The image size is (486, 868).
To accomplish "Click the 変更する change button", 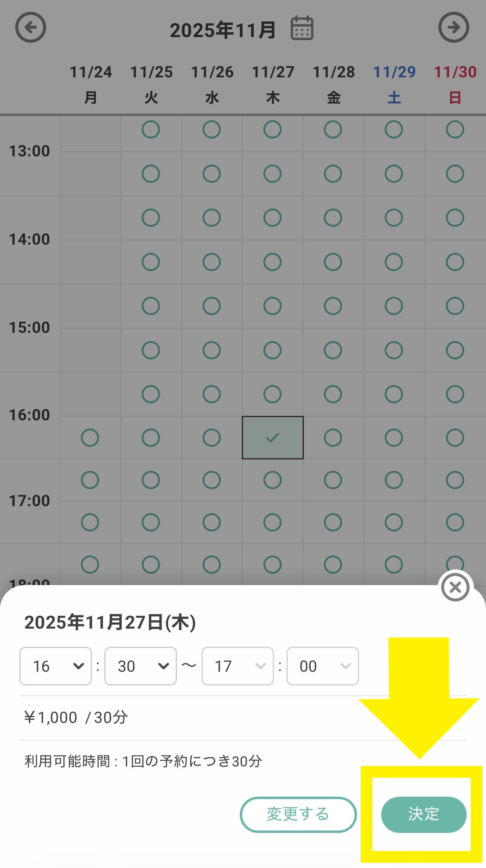I will pyautogui.click(x=298, y=814).
